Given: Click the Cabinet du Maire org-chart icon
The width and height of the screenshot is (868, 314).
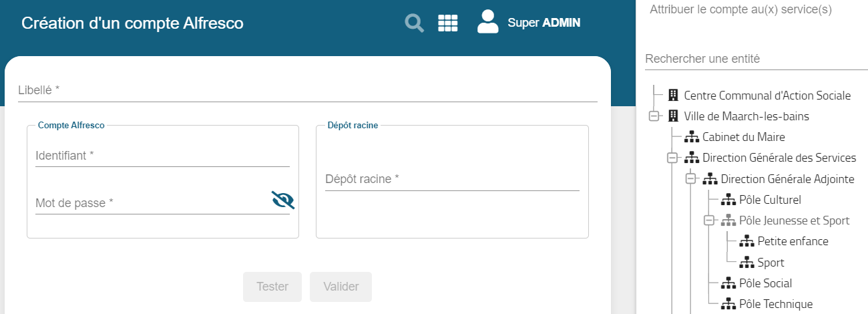Looking at the screenshot, I should coord(692,137).
